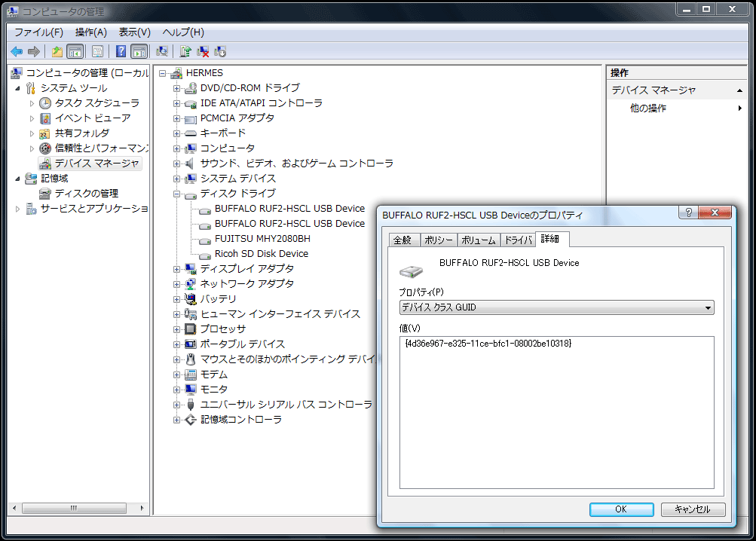Select 信頼性とパフォーマンス in left tree

tap(101, 148)
